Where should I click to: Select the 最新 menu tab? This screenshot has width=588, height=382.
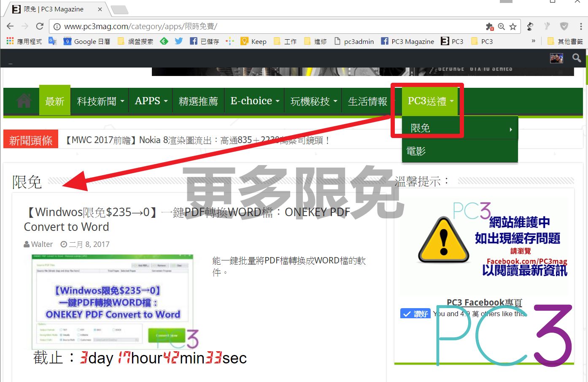point(55,101)
